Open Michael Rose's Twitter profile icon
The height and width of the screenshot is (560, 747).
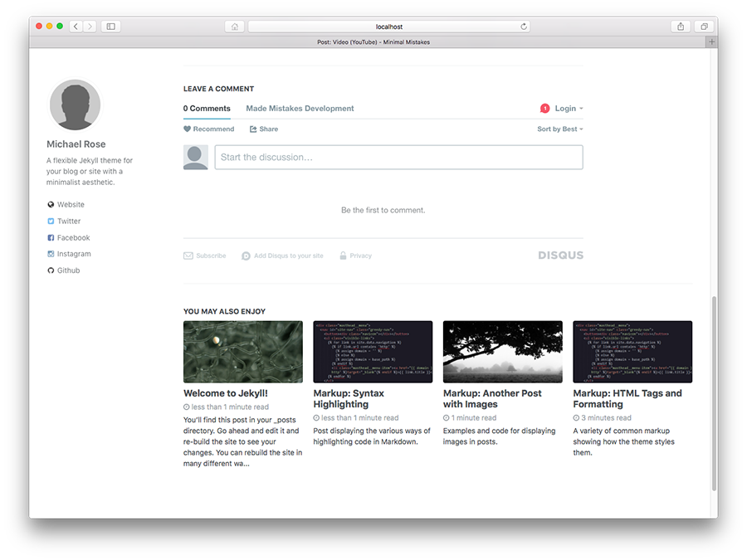pyautogui.click(x=51, y=221)
